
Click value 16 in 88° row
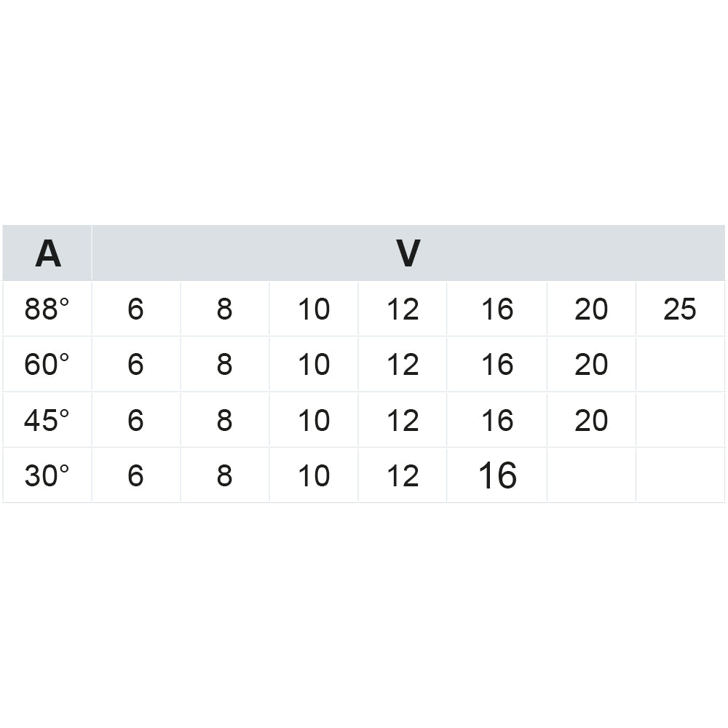tap(497, 309)
